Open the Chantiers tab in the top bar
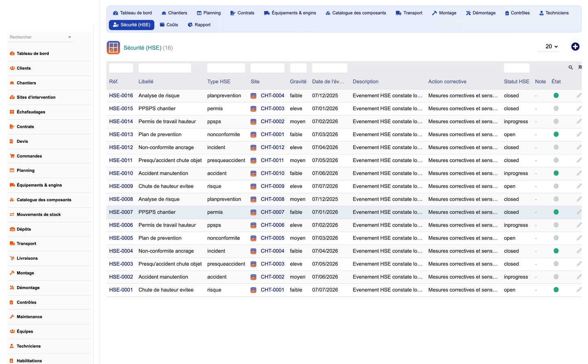The width and height of the screenshot is (588, 364). [174, 13]
